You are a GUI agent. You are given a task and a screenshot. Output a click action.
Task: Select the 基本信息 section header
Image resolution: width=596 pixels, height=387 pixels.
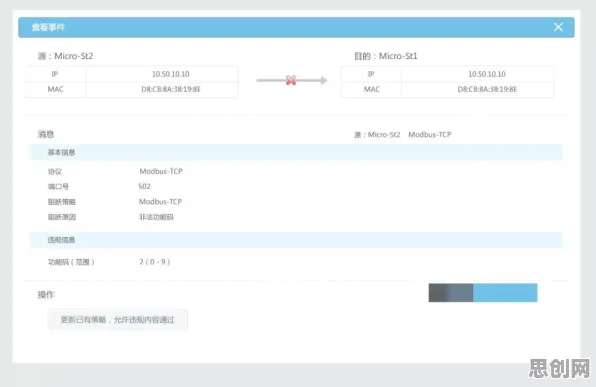click(x=296, y=152)
